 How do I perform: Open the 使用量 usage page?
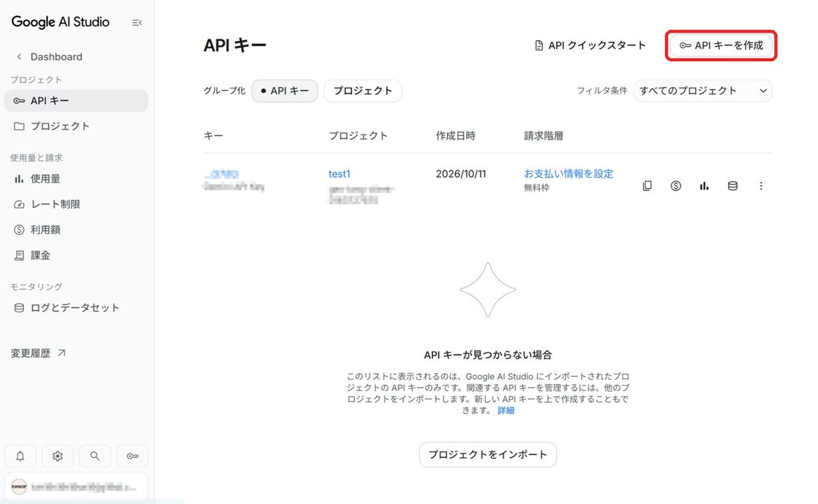point(76,178)
